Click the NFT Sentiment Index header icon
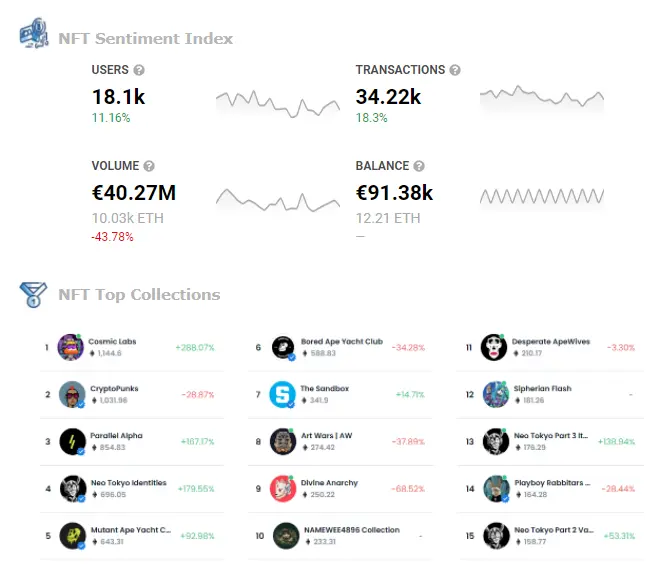The height and width of the screenshot is (572, 672). (34, 33)
